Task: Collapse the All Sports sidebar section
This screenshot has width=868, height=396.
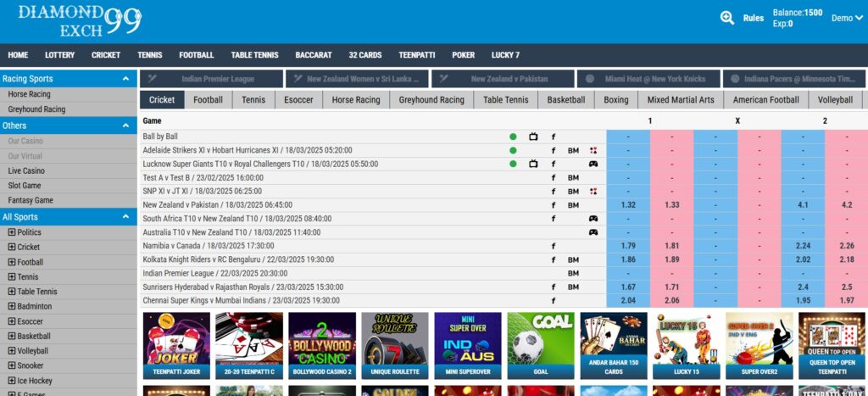Action: point(125,217)
